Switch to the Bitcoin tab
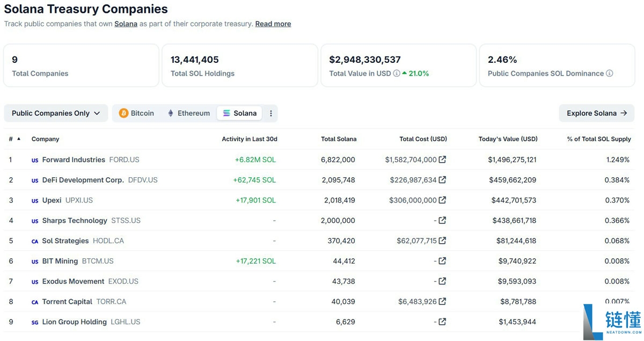The image size is (644, 341). point(136,113)
